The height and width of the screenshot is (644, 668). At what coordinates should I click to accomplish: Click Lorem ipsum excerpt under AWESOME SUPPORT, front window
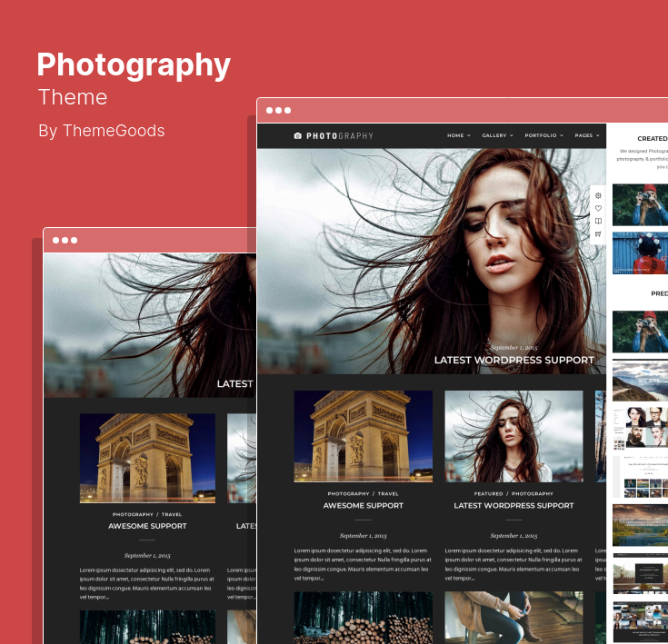pos(363,564)
